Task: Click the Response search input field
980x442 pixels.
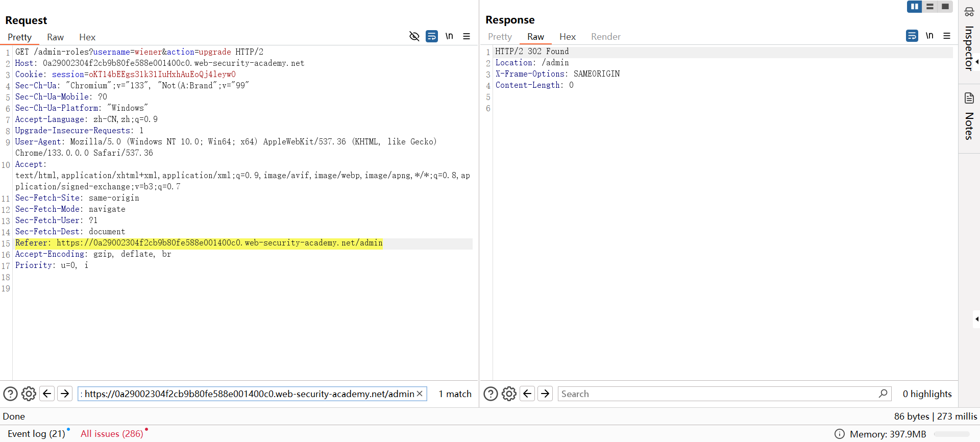Action: [x=715, y=394]
